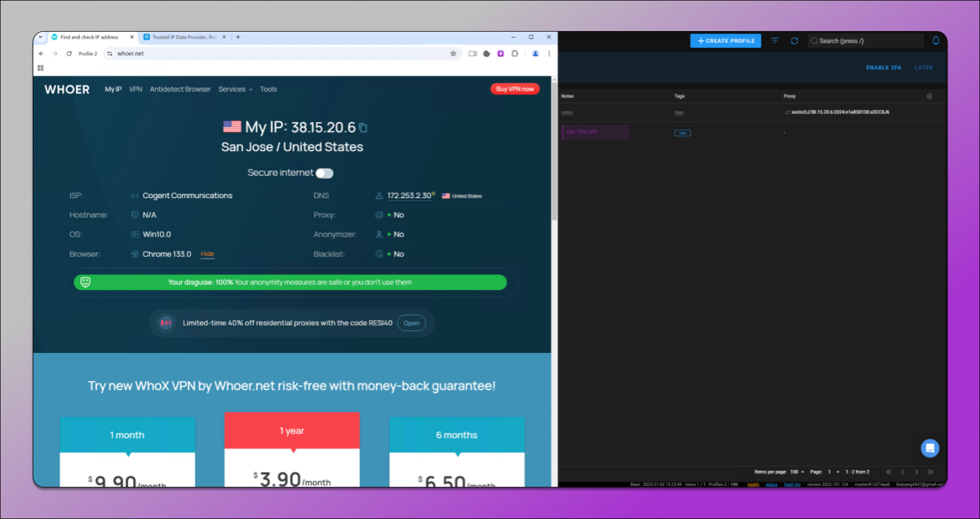
Task: Select the 1 year pricing card
Action: (292, 450)
